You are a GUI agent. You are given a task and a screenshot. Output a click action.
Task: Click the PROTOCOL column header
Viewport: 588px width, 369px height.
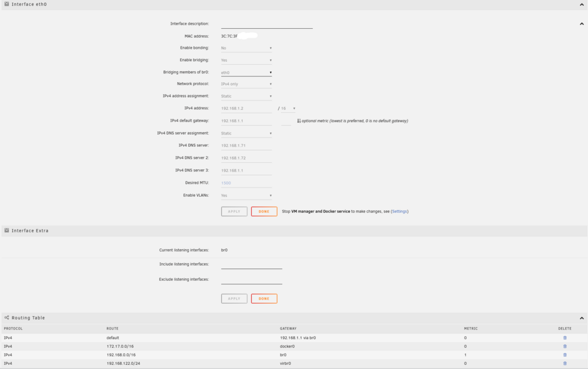13,328
